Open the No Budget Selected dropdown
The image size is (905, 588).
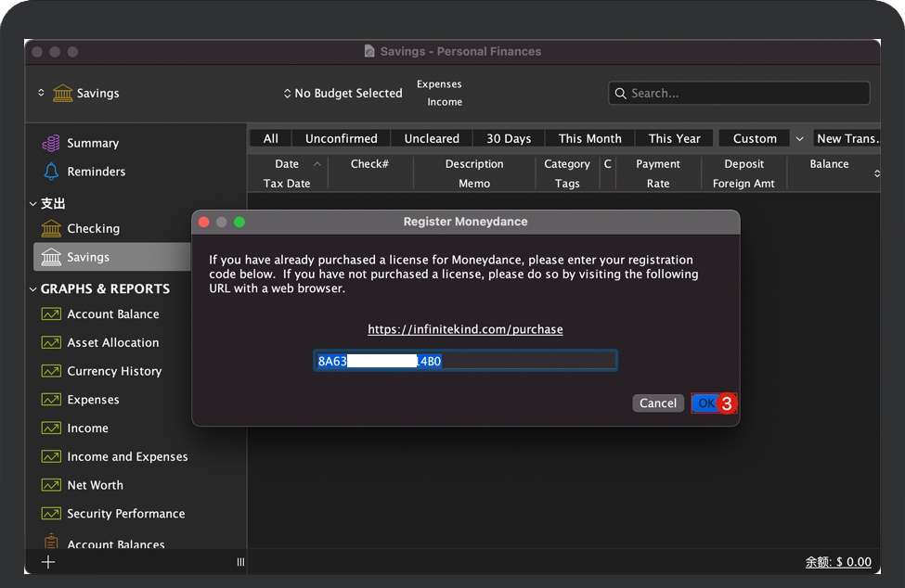pos(343,94)
